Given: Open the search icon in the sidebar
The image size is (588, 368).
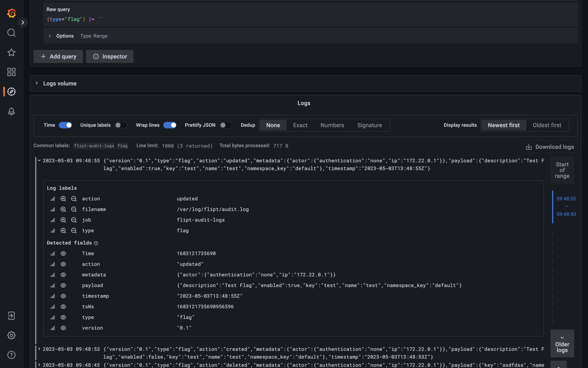Looking at the screenshot, I should coord(11,33).
